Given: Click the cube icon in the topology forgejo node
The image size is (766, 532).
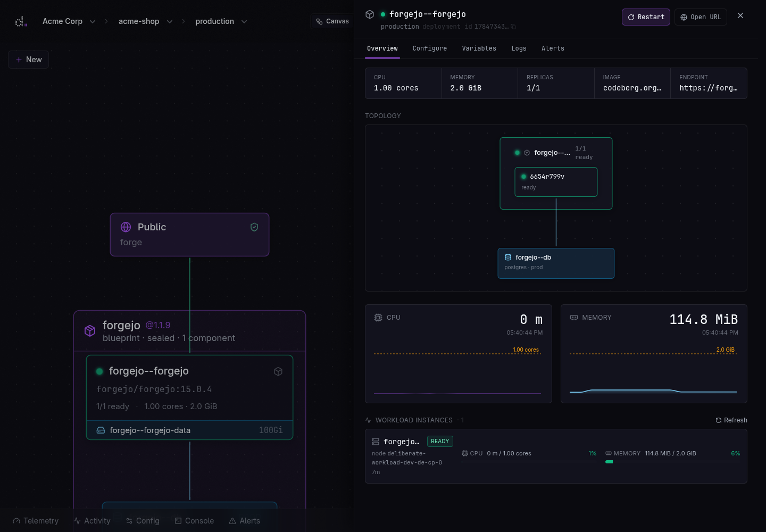Looking at the screenshot, I should pos(527,153).
